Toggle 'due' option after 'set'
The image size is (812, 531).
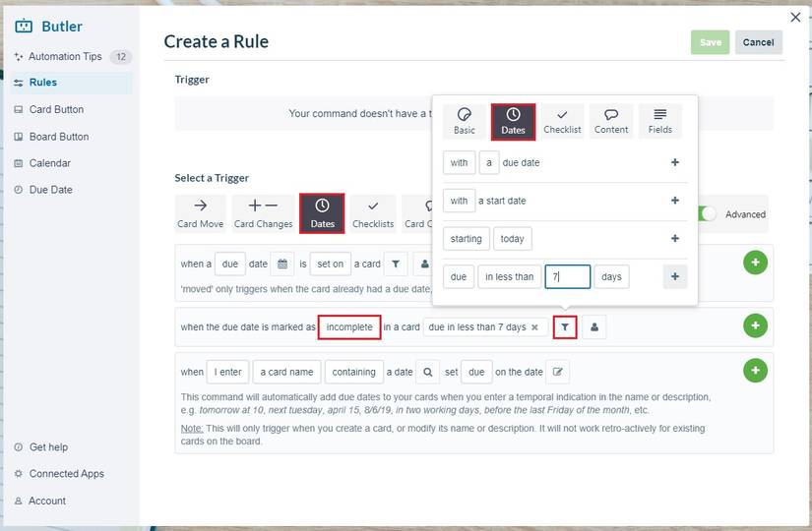point(476,372)
